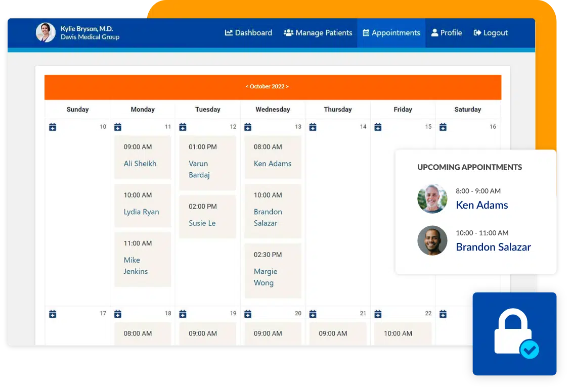Open Ken Adams' 8:00 AM Wednesday appointment
Image resolution: width=572 pixels, height=392 pixels.
click(273, 157)
